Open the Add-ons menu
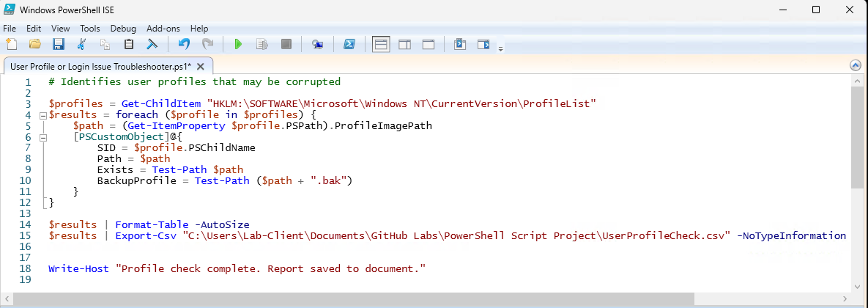Viewport: 868px width, 308px height. pyautogui.click(x=163, y=29)
